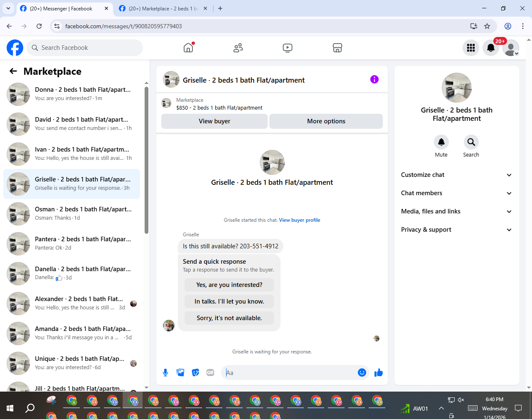532x419 pixels.
Task: Click the taskbar clock showing 6:40 PM
Action: [495, 399]
